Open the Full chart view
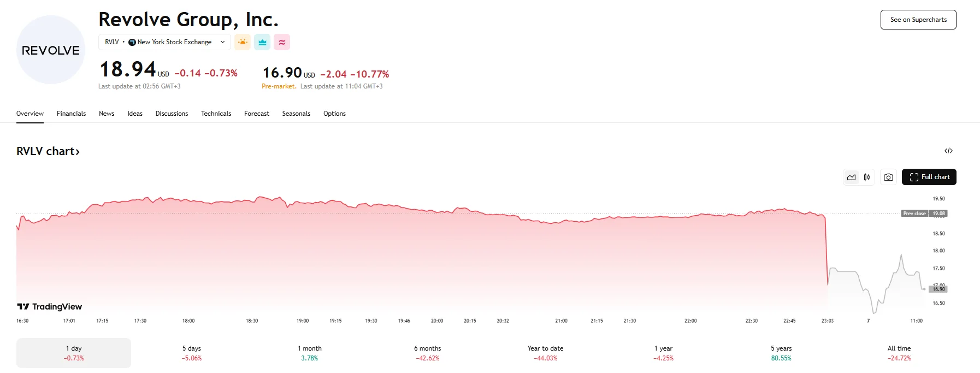Screen dimensions: 980x373 929,176
